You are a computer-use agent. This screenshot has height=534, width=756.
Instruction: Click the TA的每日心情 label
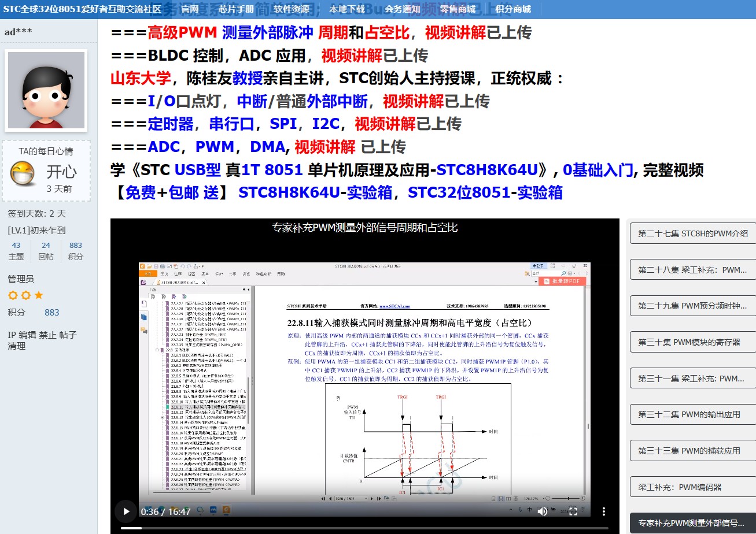[46, 151]
